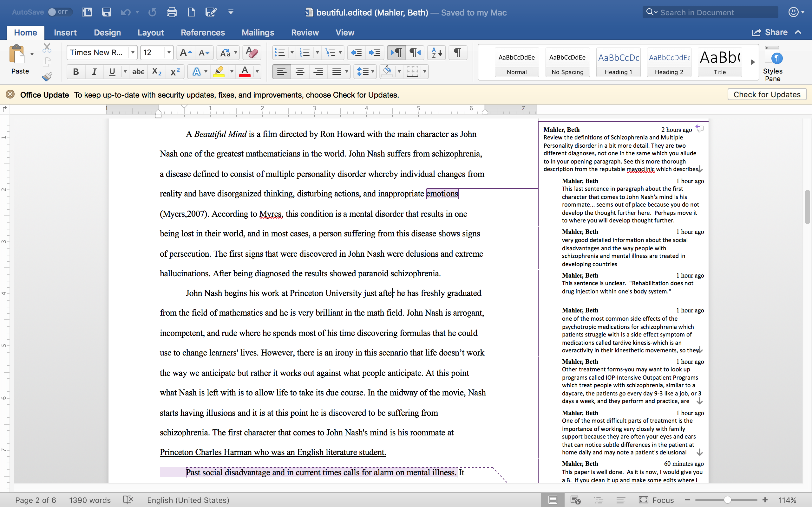Click the Sort A-Z icon
812x507 pixels.
coord(436,53)
